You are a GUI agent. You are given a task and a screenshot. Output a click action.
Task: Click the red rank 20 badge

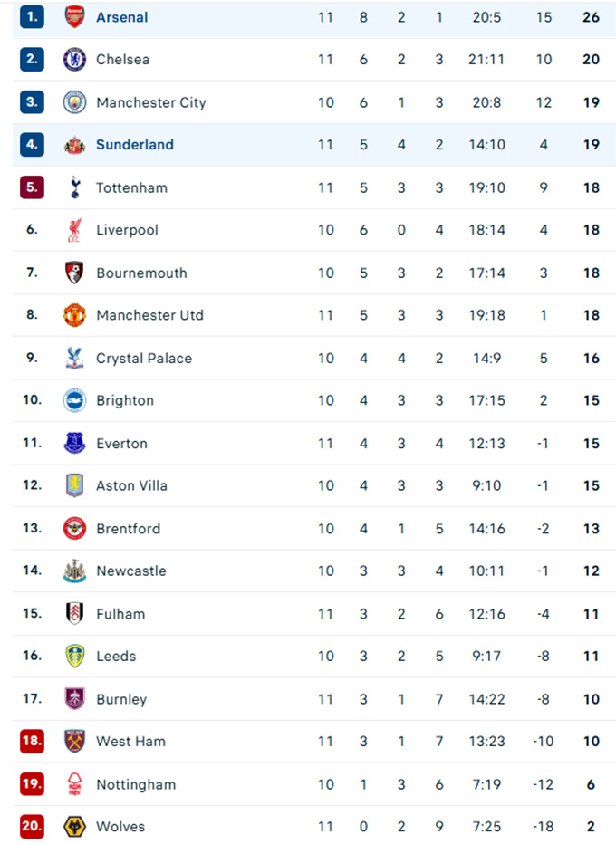(32, 826)
